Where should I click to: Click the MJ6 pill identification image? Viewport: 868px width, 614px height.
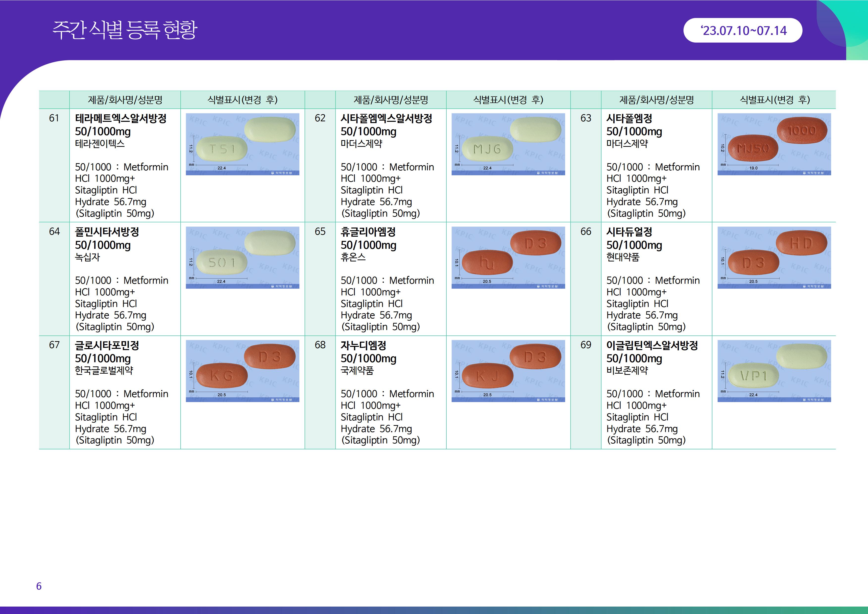(x=508, y=144)
